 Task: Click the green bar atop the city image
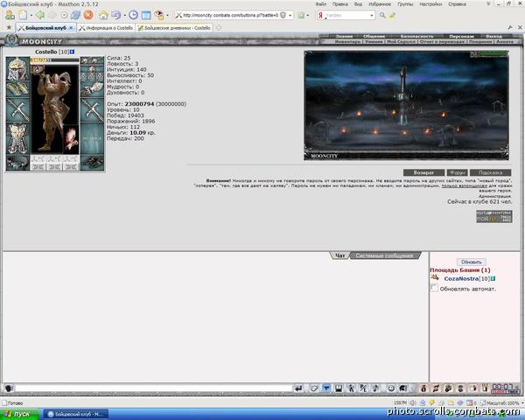tap(493, 54)
